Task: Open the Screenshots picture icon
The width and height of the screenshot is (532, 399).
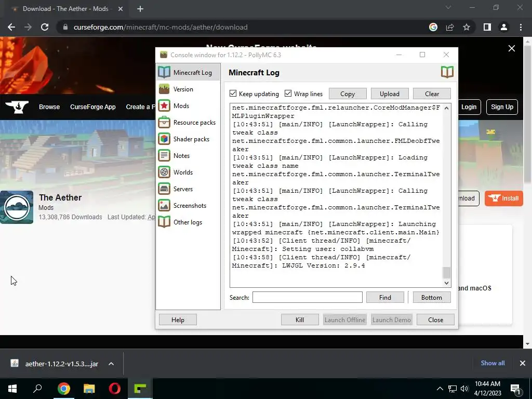Action: point(164,205)
